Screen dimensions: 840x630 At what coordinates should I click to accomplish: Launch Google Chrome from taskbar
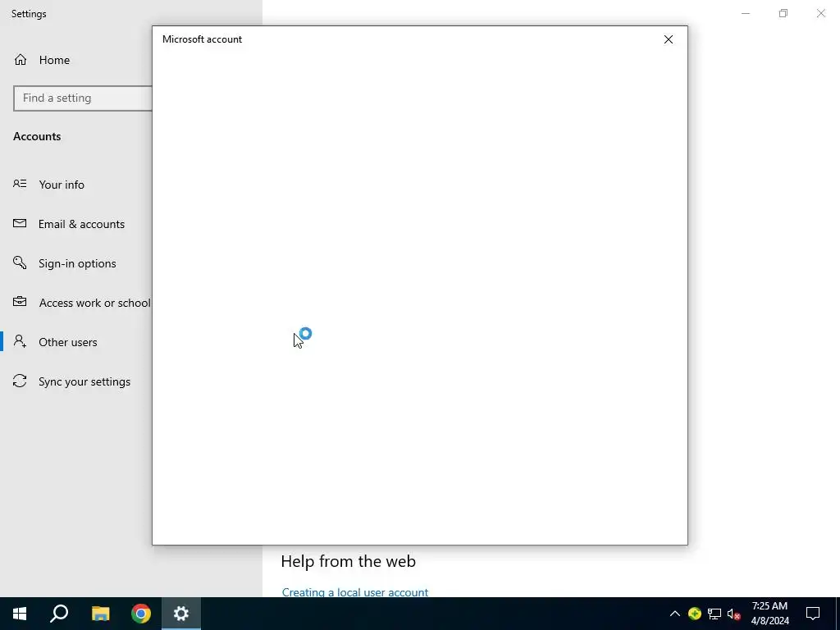(x=141, y=614)
